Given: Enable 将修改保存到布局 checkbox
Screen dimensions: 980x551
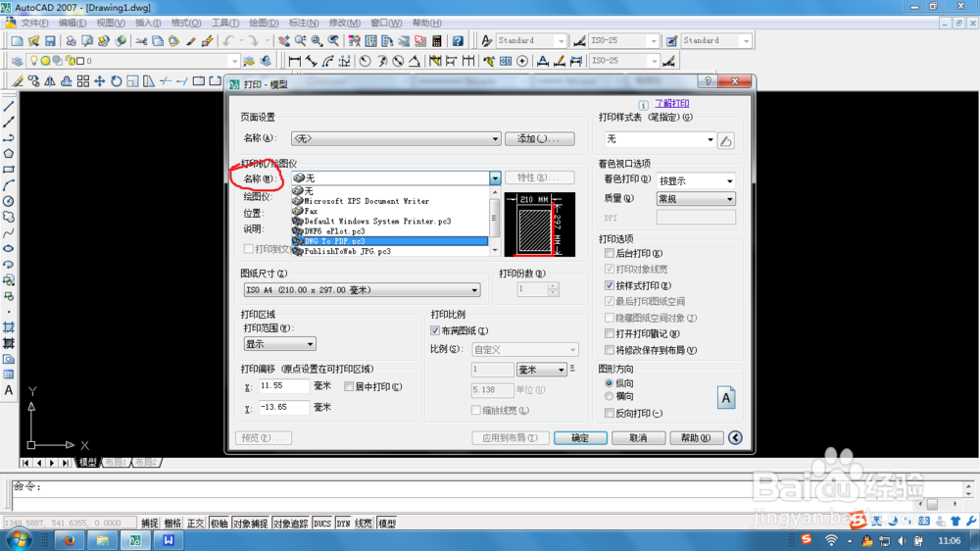Looking at the screenshot, I should [x=610, y=350].
